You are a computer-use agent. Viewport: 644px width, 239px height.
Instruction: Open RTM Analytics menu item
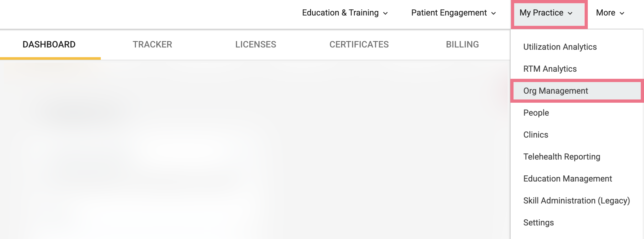(x=577, y=69)
